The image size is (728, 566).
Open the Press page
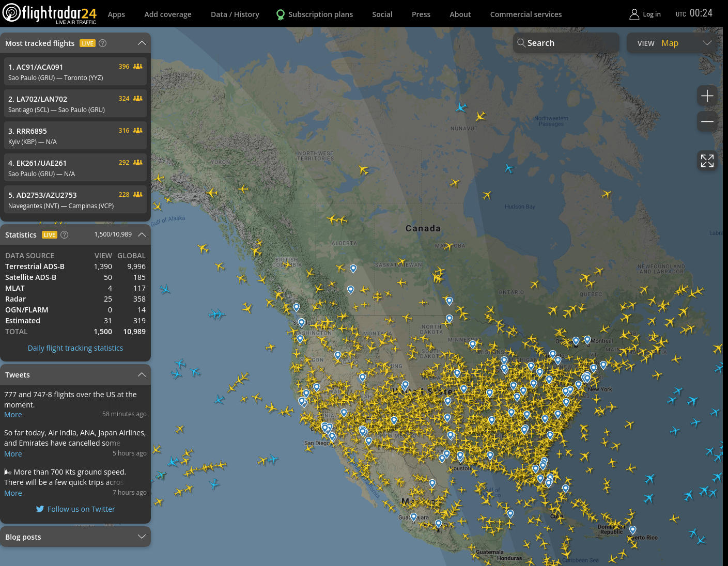(421, 14)
